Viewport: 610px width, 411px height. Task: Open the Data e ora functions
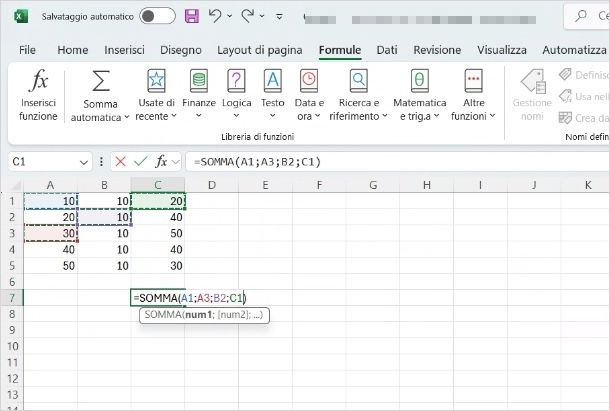click(x=309, y=95)
